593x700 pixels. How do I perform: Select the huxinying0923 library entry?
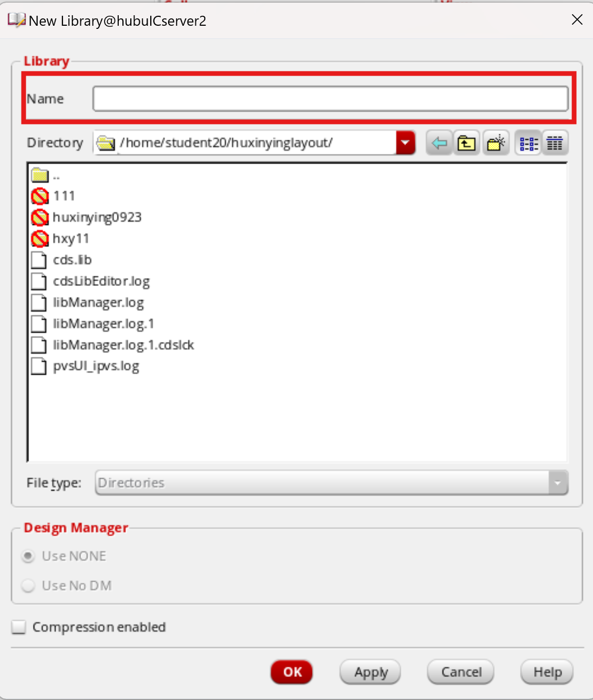tap(97, 218)
